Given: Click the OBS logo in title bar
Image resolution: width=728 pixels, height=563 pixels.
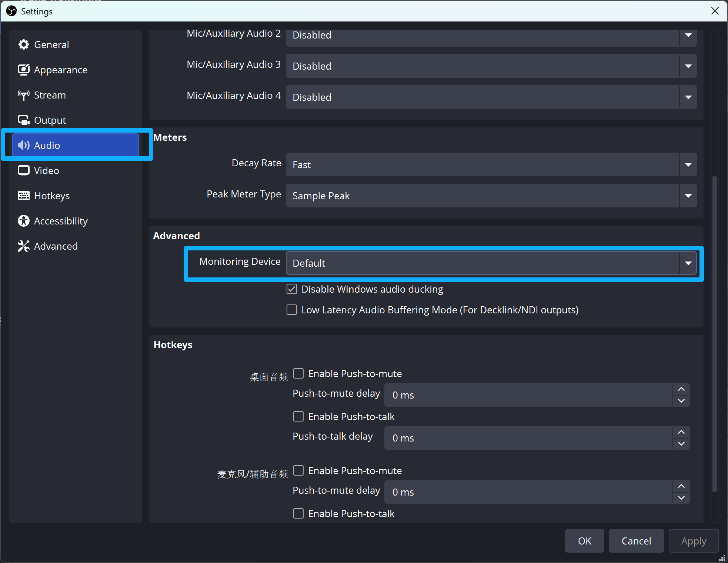Looking at the screenshot, I should pyautogui.click(x=11, y=11).
